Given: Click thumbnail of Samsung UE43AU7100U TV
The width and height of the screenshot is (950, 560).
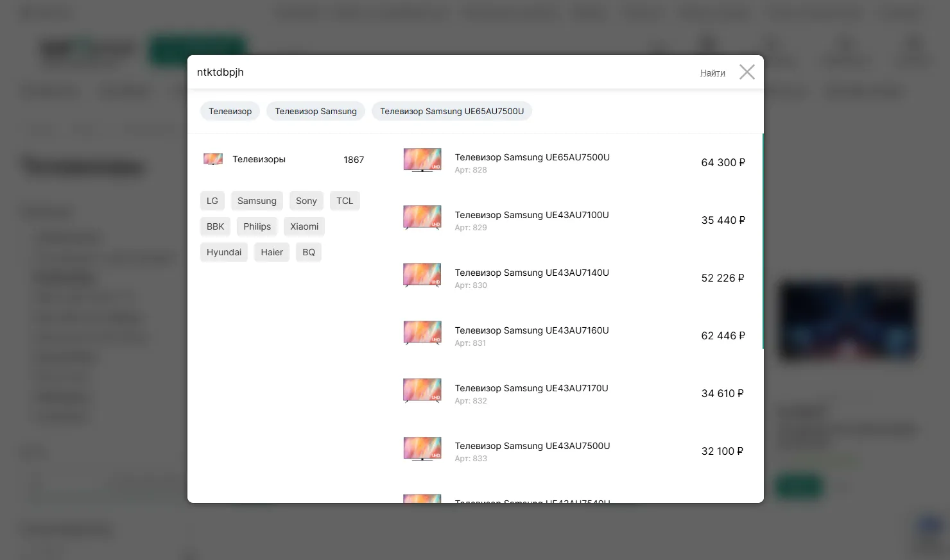Looking at the screenshot, I should (x=422, y=217).
